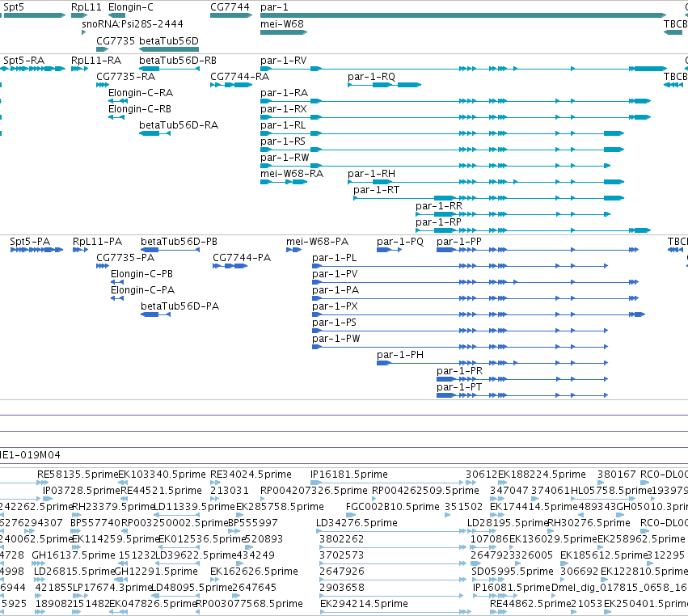
Task: Select the par-1-PA protein label
Action: coord(336,290)
